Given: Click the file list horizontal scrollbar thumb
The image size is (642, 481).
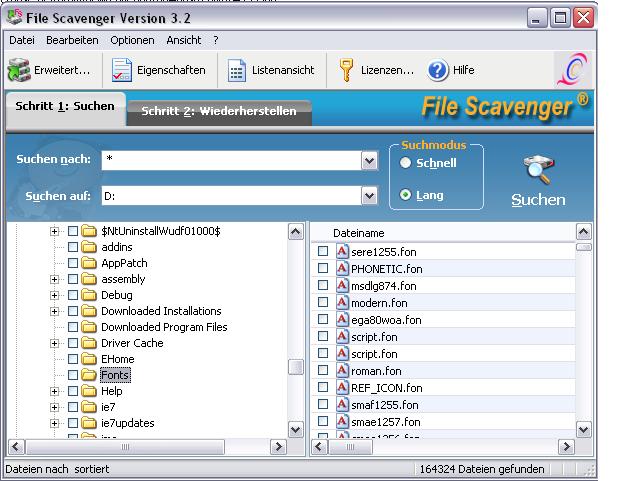Looking at the screenshot, I should pos(351,447).
